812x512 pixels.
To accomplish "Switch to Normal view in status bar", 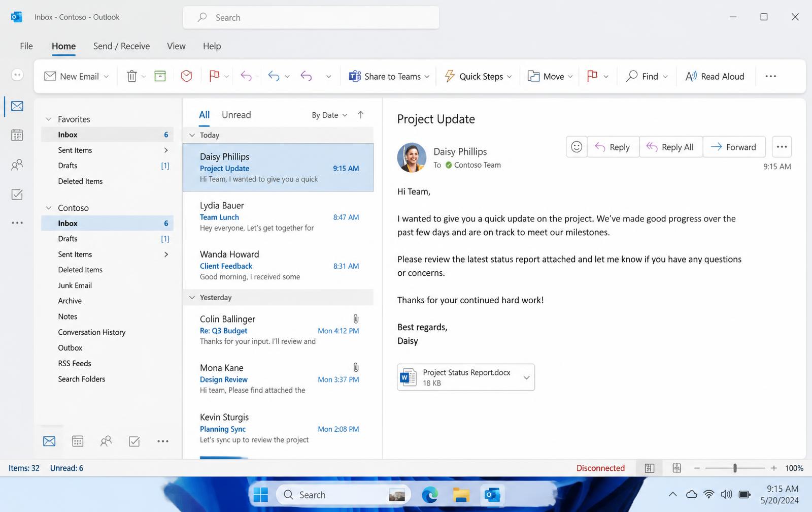I will (650, 468).
